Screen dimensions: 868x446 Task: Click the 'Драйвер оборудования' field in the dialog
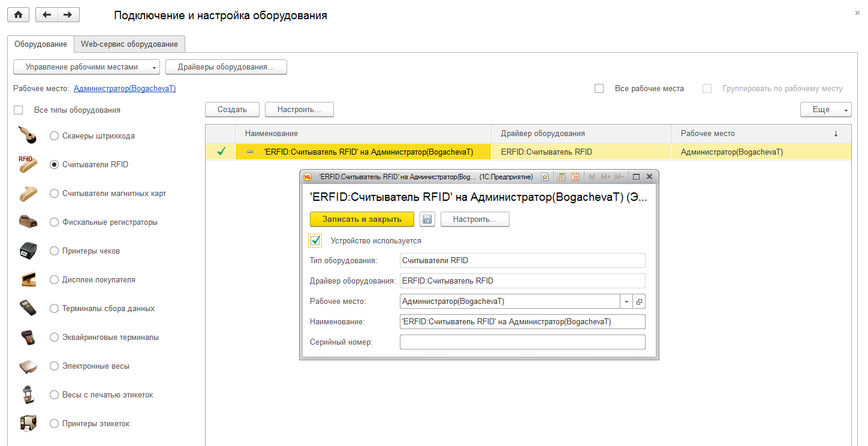coord(523,281)
